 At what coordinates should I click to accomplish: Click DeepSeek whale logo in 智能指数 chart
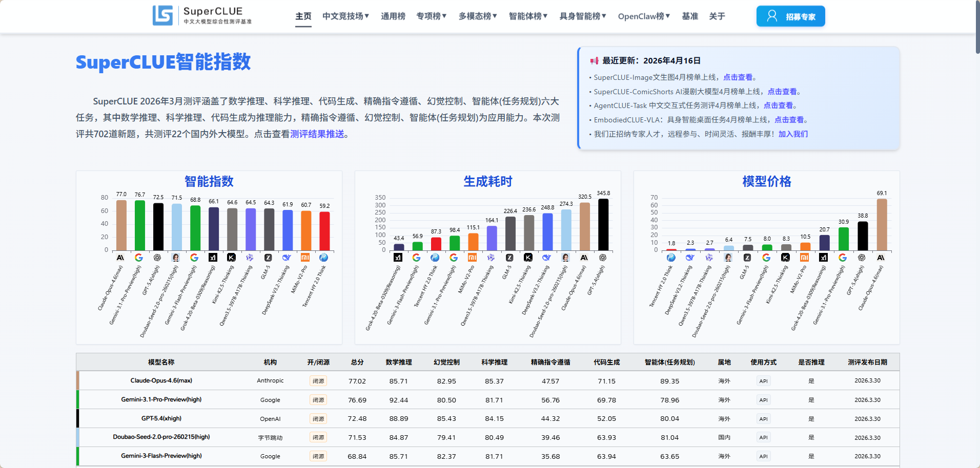287,258
